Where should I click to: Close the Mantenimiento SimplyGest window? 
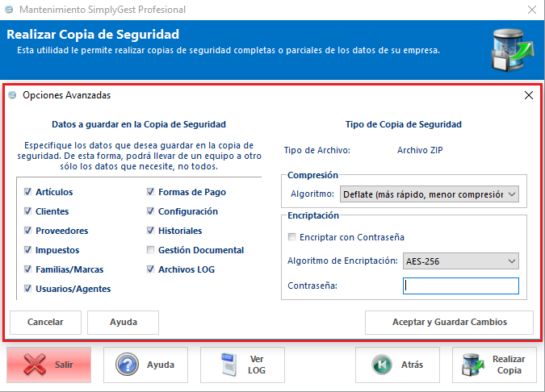[x=532, y=10]
